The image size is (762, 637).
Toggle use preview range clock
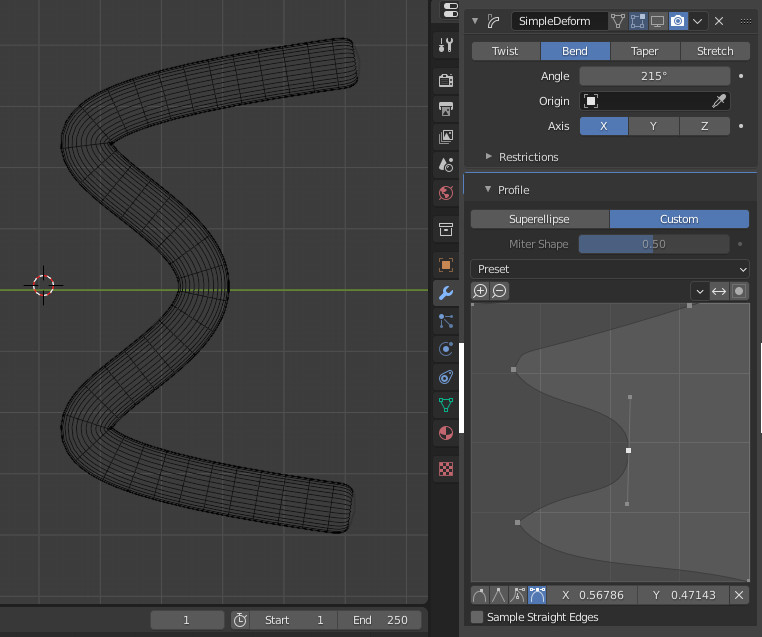[240, 620]
